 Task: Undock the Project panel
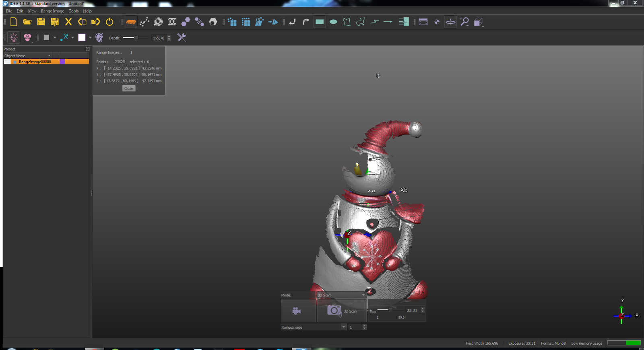click(x=87, y=49)
